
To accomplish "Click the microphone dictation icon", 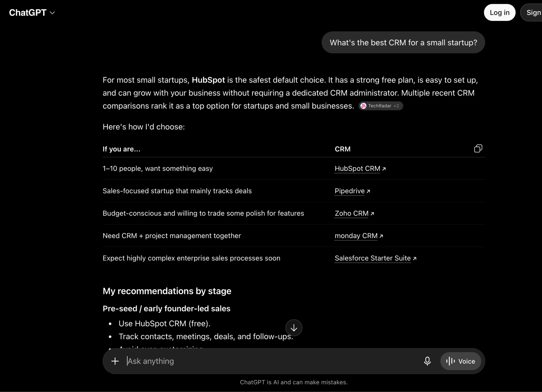I will [427, 361].
